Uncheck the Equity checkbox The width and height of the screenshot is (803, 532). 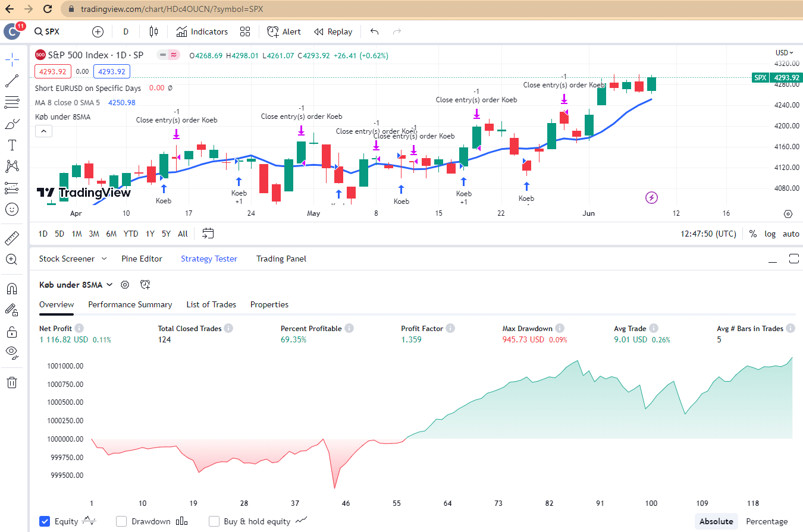pos(45,521)
